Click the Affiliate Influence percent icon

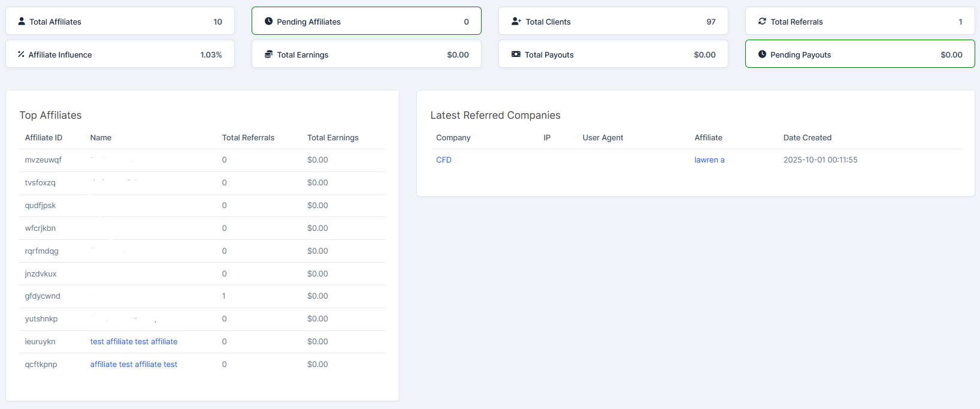coord(21,55)
